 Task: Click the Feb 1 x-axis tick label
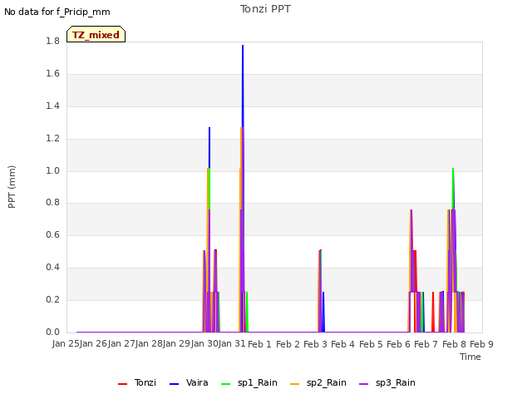coord(259,344)
